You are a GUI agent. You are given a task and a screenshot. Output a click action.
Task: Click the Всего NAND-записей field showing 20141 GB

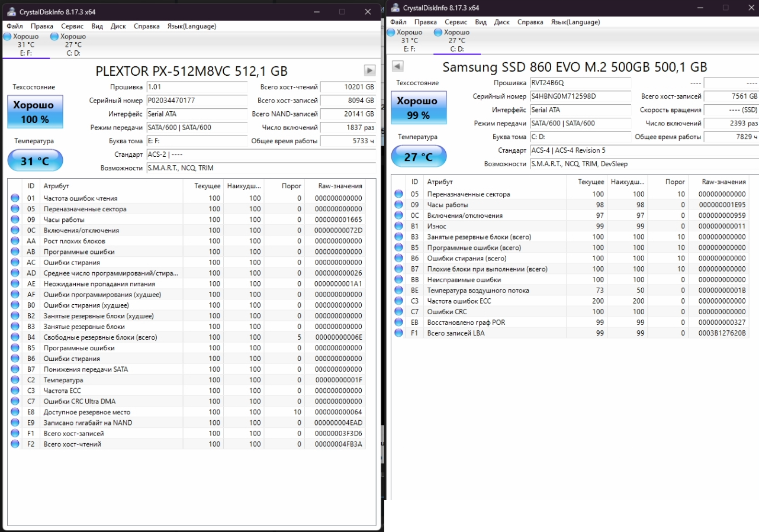[348, 114]
